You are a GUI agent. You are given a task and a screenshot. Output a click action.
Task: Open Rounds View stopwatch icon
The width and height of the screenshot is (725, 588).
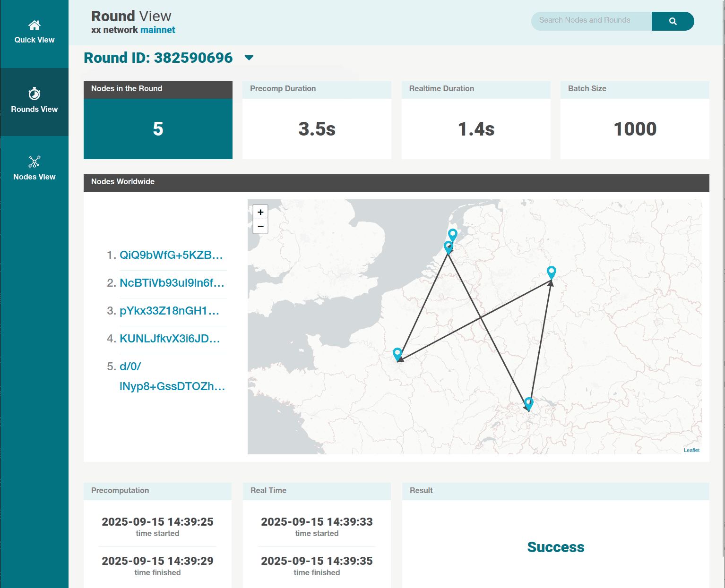[x=34, y=94]
